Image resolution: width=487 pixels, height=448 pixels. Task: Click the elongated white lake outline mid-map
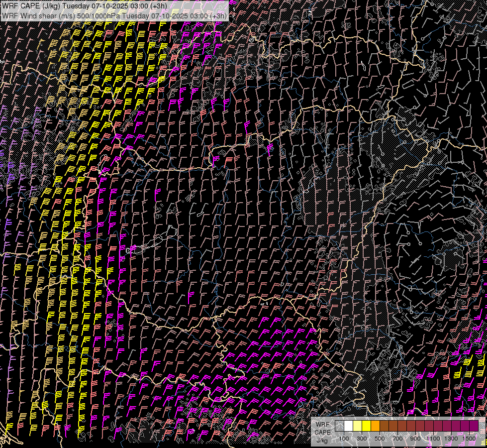(x=152, y=243)
